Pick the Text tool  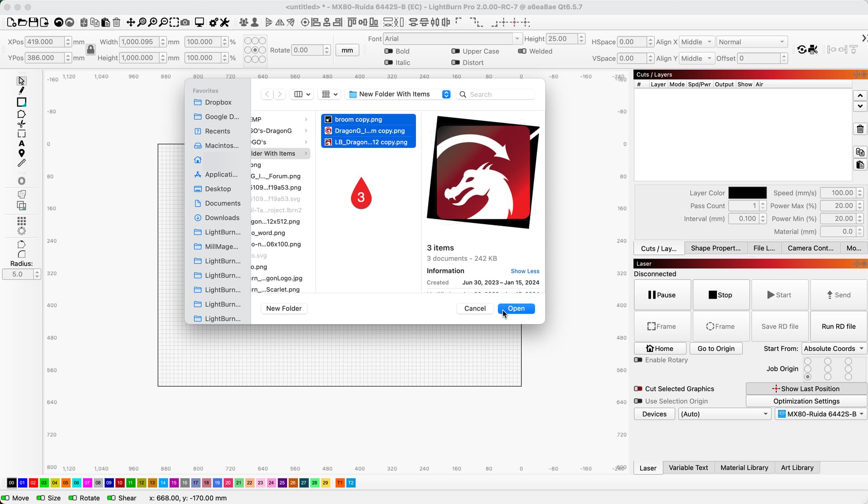tap(21, 143)
